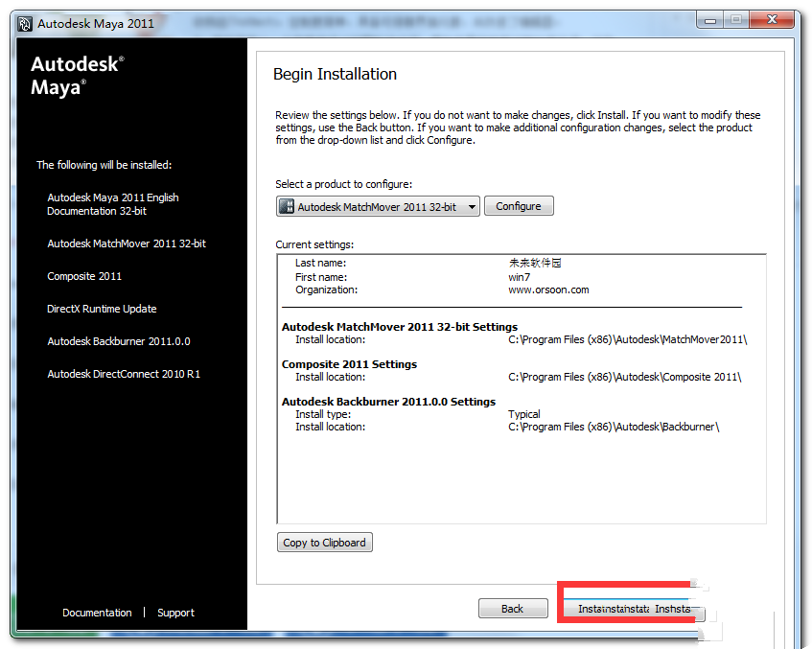Click the 'Review the settings below' instruction paragraph
Screen dimensions: 812x649
coord(518,127)
